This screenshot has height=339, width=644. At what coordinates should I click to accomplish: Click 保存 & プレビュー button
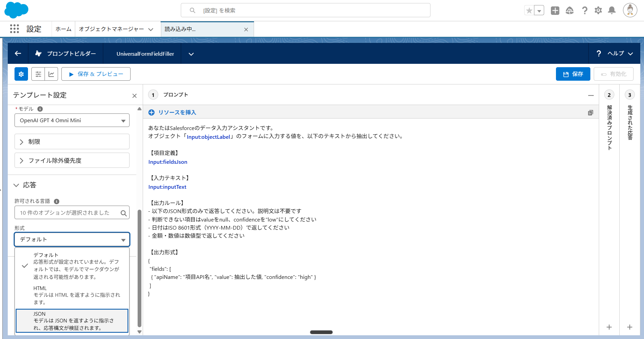point(96,74)
